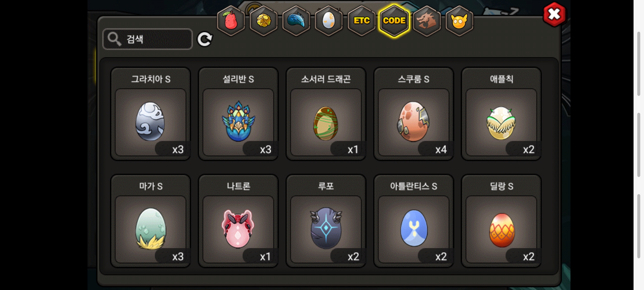Switch to the egg category icon
The image size is (644, 290).
(329, 21)
